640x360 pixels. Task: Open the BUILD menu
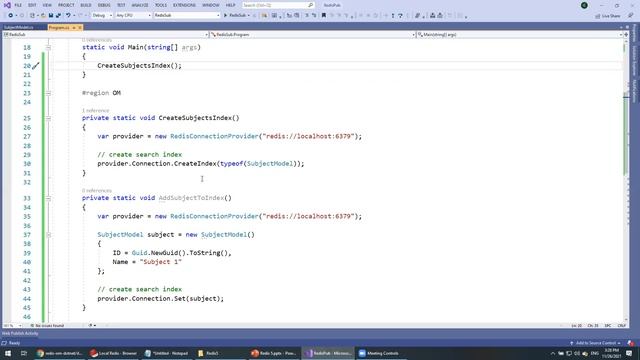coord(86,5)
